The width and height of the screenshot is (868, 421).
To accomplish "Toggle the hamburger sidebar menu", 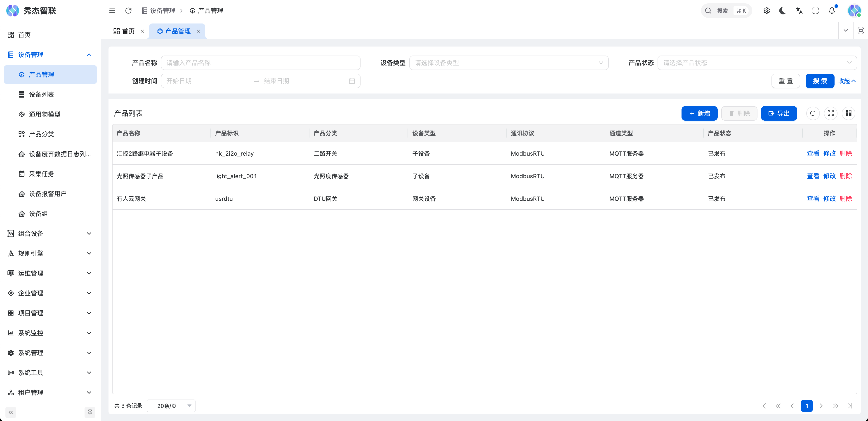I will (112, 11).
